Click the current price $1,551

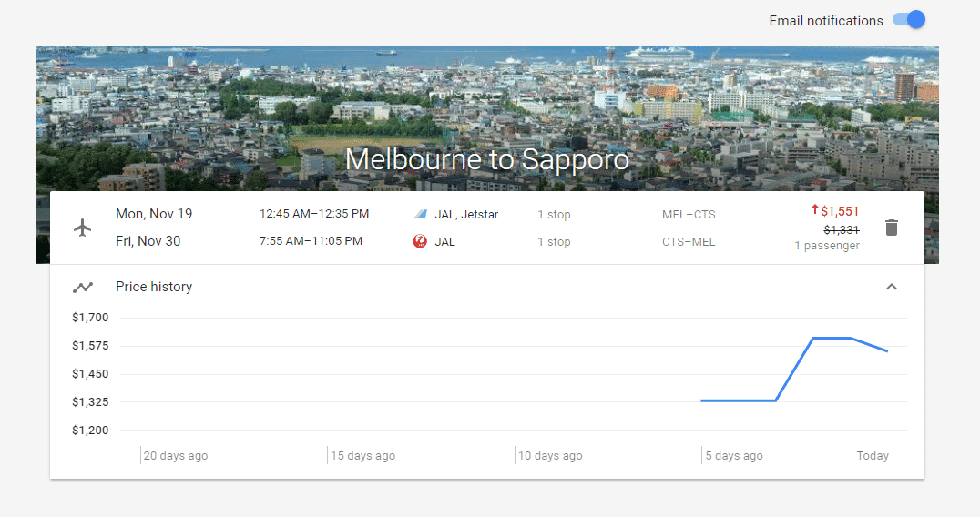click(840, 211)
